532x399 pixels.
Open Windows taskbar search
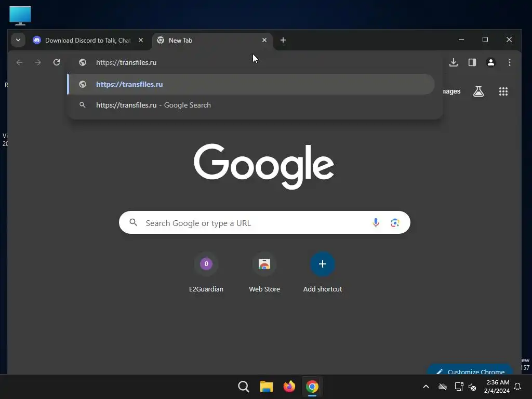tap(243, 387)
